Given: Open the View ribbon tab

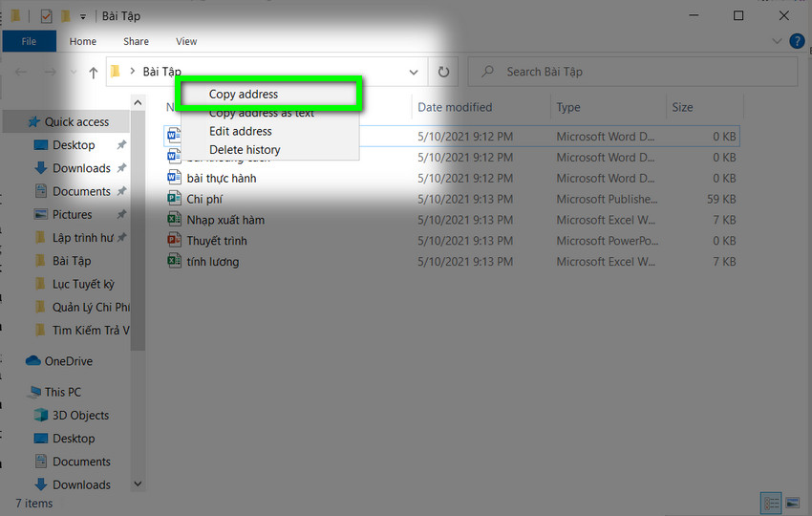Looking at the screenshot, I should (x=186, y=41).
